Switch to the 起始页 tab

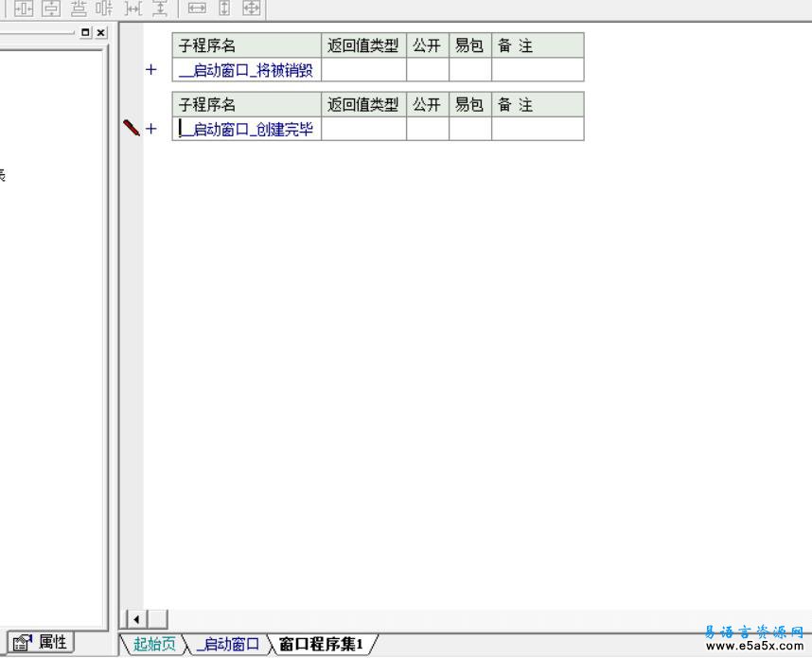(154, 644)
